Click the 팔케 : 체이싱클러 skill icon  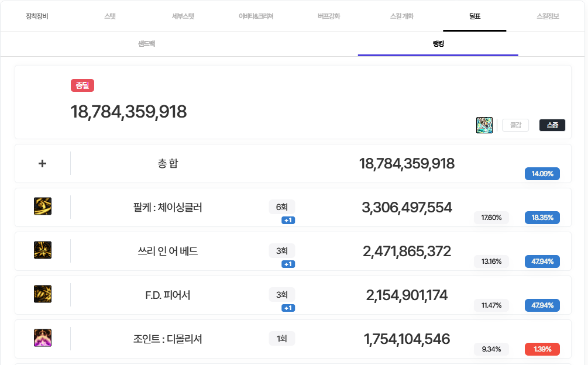tap(43, 206)
